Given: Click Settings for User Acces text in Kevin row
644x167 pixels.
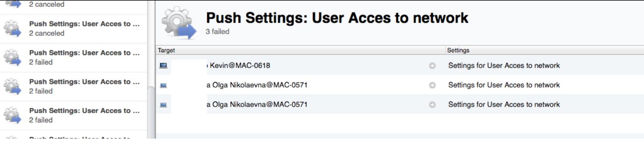Looking at the screenshot, I should pyautogui.click(x=504, y=66).
